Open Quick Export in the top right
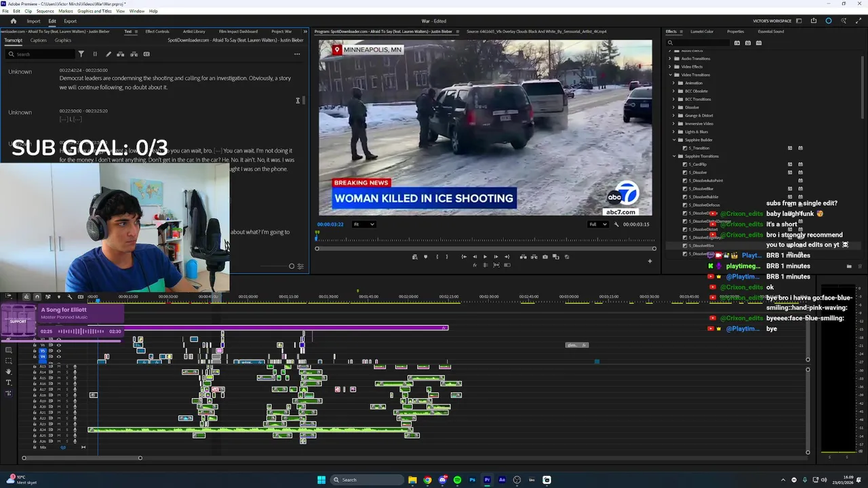This screenshot has height=488, width=868. pos(814,21)
